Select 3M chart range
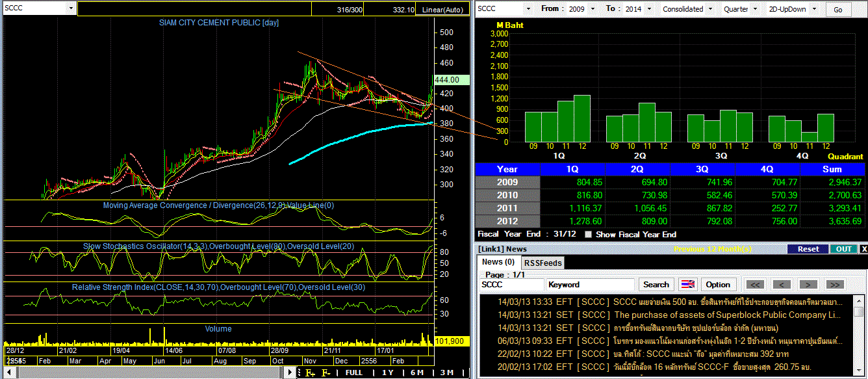 point(446,372)
